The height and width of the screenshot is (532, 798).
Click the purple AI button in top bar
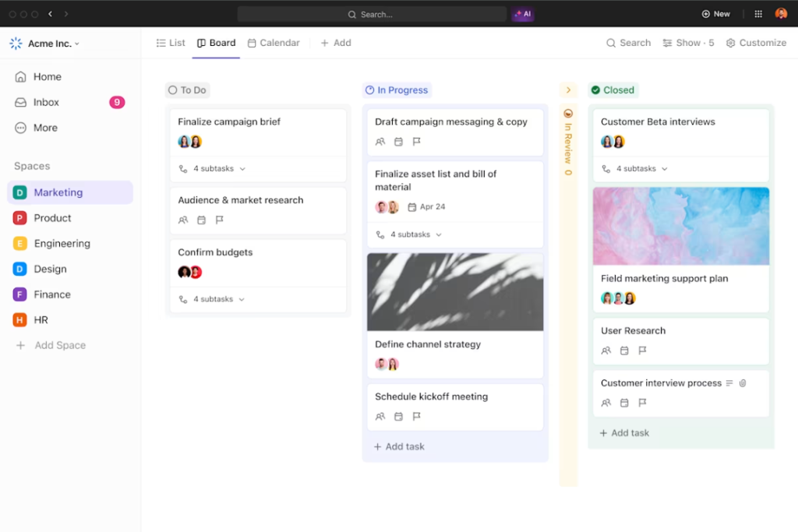[x=522, y=14]
